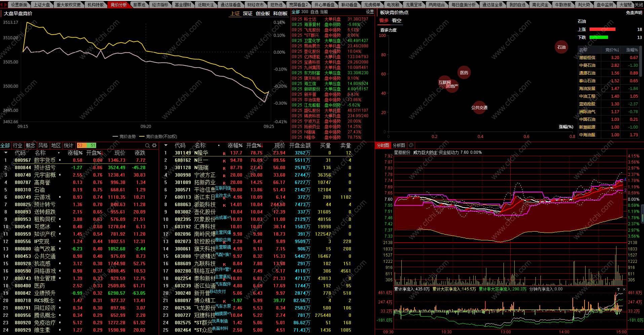Click the 公共交通 bubble in hotspot chart
644x335 pixels.
pos(479,108)
